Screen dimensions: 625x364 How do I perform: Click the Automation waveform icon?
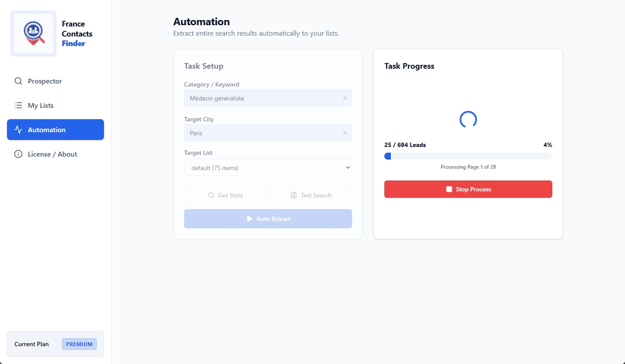tap(18, 130)
